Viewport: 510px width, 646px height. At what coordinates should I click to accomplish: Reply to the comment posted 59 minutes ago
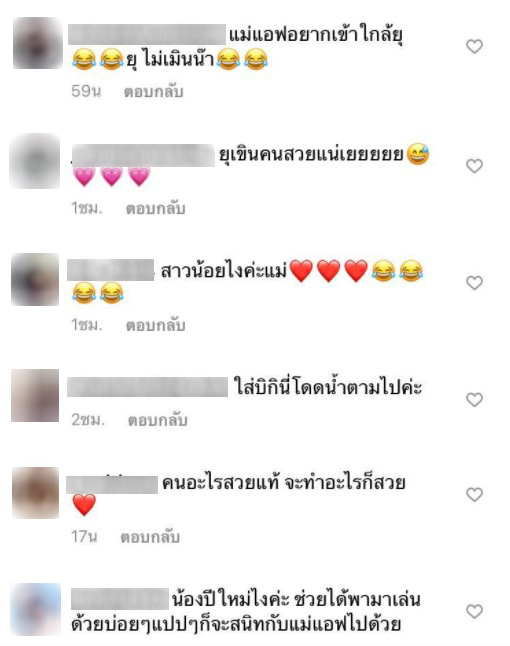(x=153, y=91)
